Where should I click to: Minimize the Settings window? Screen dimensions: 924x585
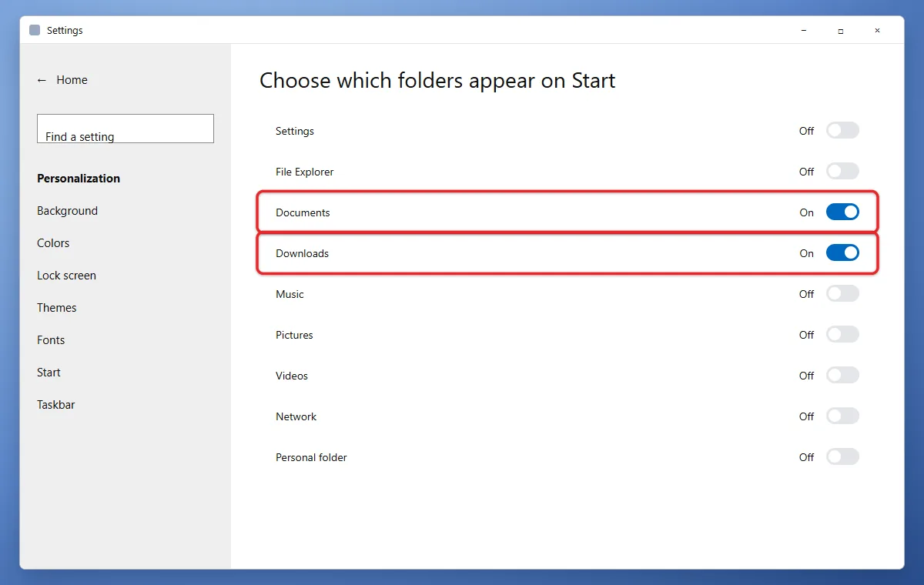pyautogui.click(x=804, y=31)
